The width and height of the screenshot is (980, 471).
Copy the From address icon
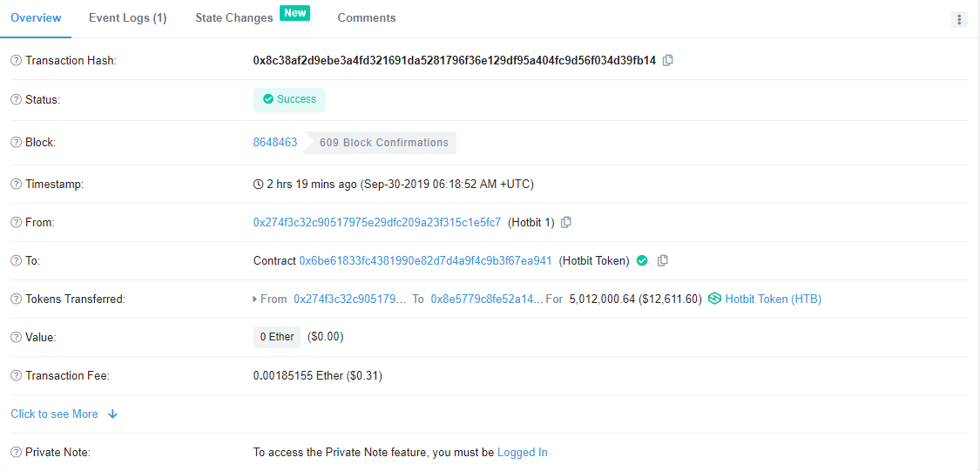[x=566, y=222]
